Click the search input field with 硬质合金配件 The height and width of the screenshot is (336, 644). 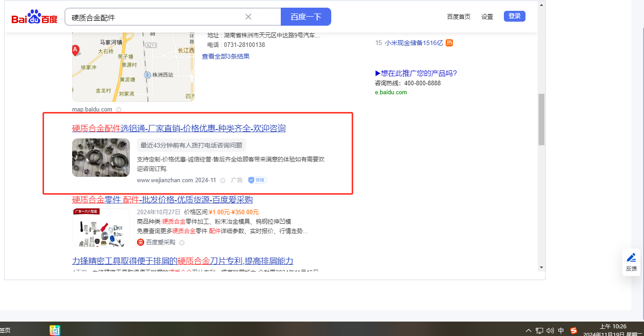pyautogui.click(x=153, y=17)
